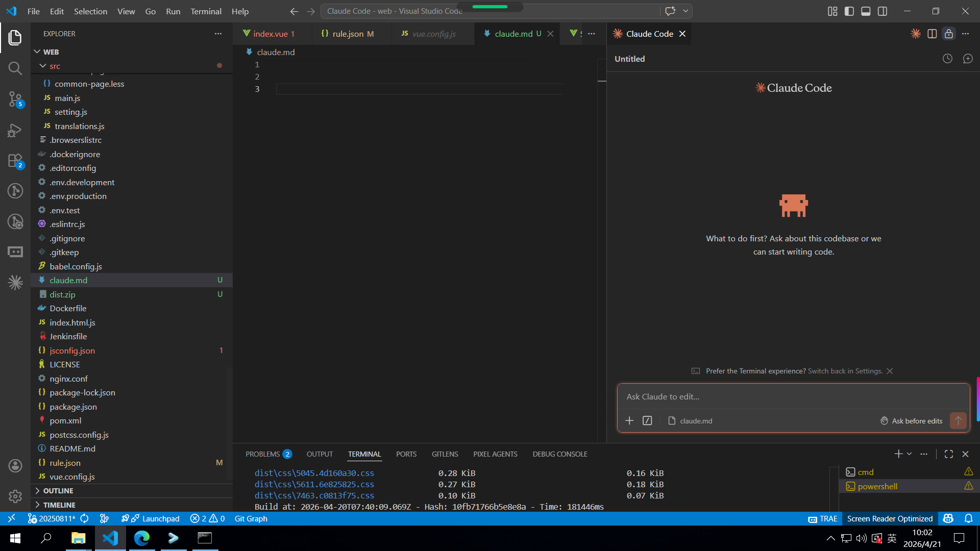Open notifications bell in status bar

968,518
